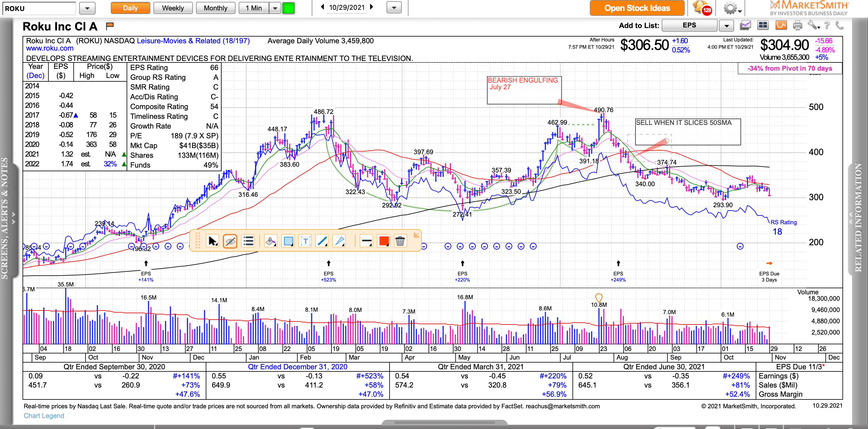Expand the Add to List dropdown arrow
Viewport: 868px width, 429px height.
(x=726, y=26)
